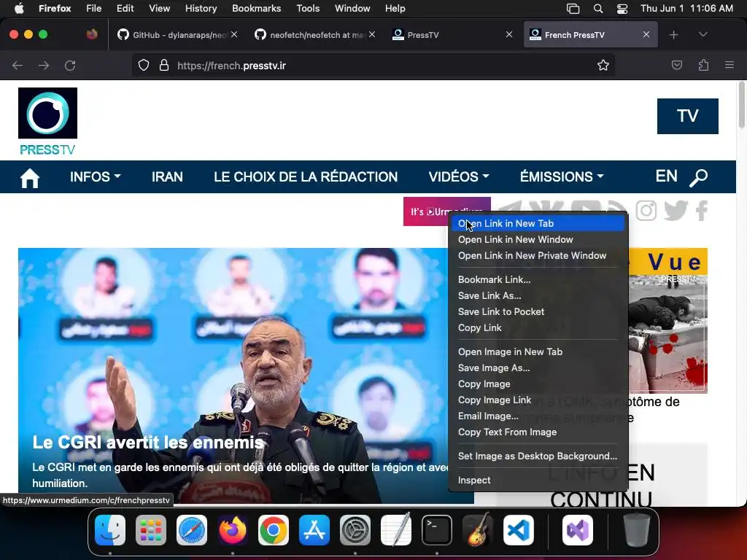The width and height of the screenshot is (747, 560).
Task: Go to the home icon in navigation bar
Action: point(29,178)
